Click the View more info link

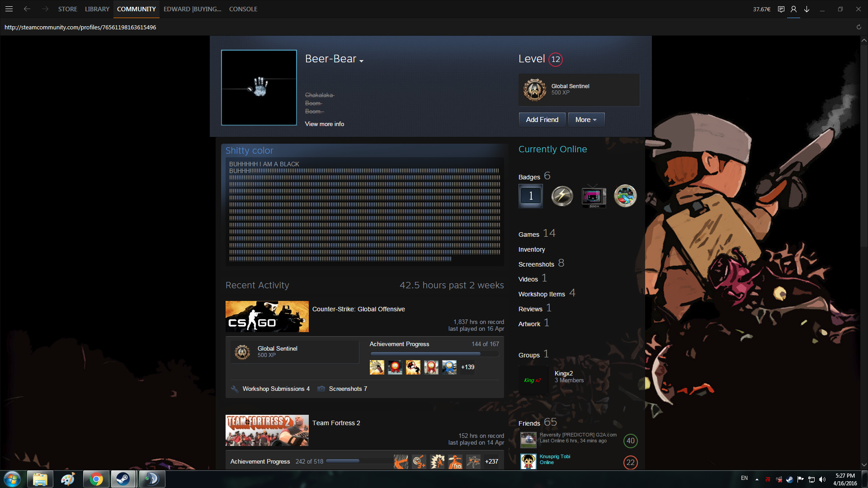pyautogui.click(x=324, y=124)
